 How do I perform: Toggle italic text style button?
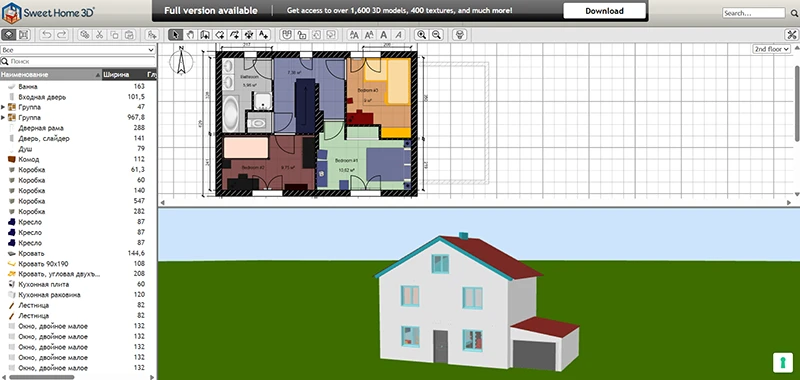[x=399, y=35]
